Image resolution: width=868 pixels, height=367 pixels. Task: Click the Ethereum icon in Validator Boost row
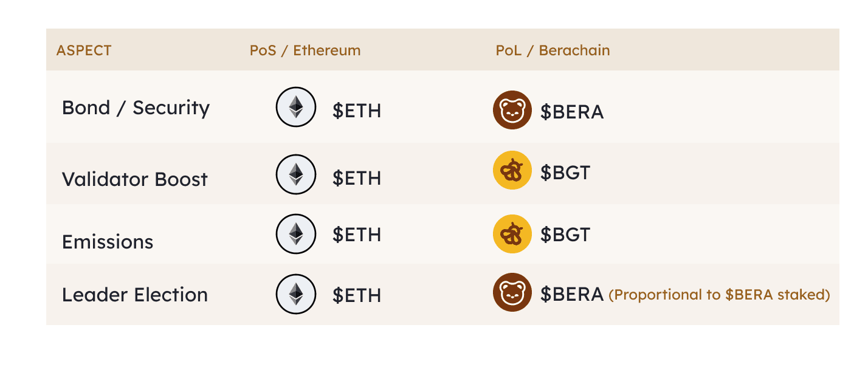point(296,174)
